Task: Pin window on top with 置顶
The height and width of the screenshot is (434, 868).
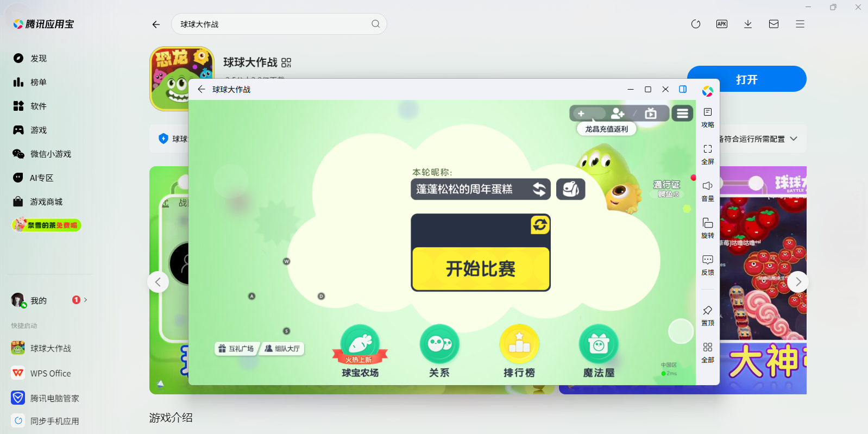Action: [x=707, y=311]
